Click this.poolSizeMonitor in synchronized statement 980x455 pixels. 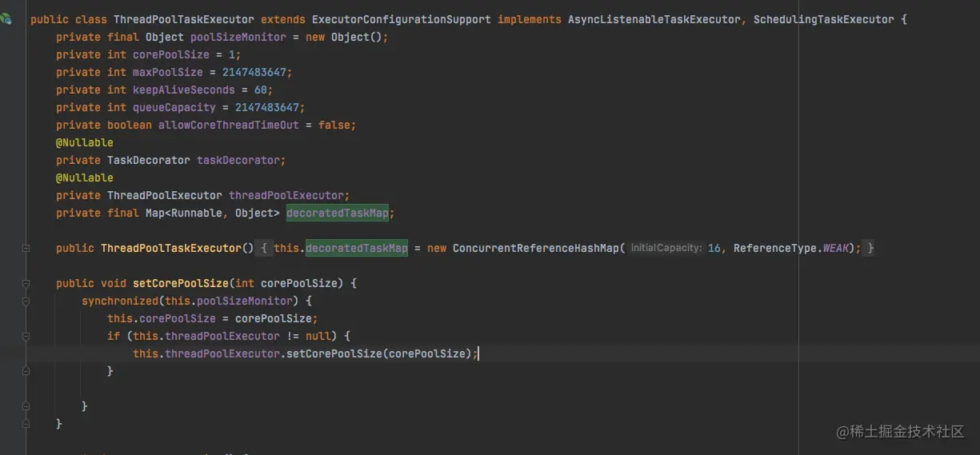pyautogui.click(x=229, y=301)
